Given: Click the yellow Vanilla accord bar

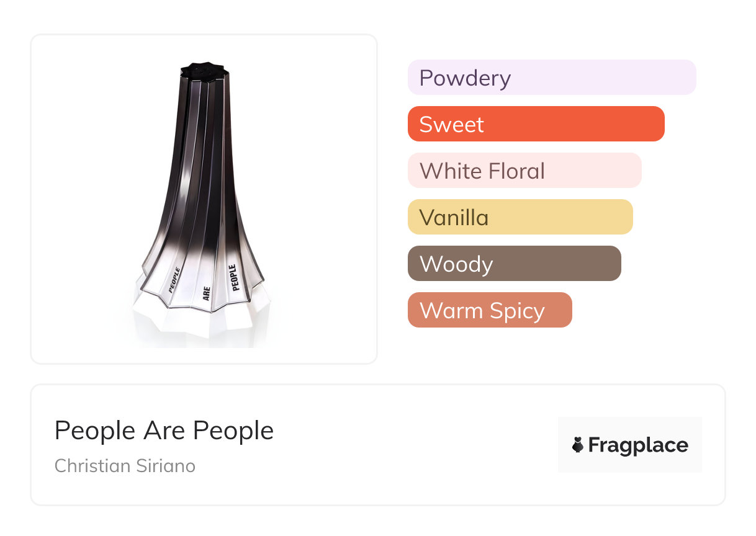Looking at the screenshot, I should (520, 217).
